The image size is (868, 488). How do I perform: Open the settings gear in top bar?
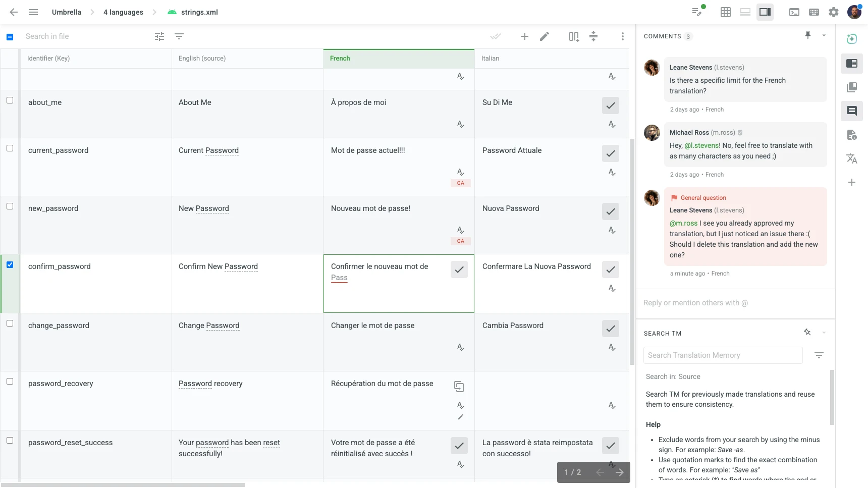[834, 12]
